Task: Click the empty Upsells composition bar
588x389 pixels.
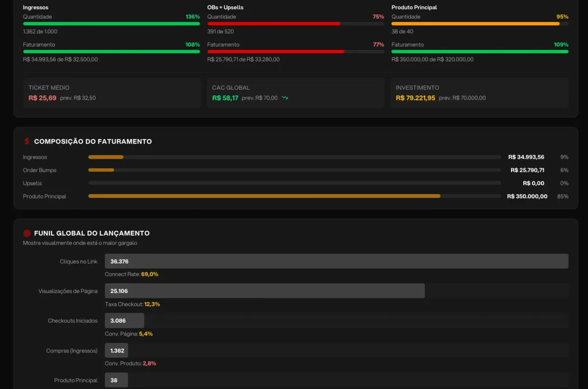Action: tap(294, 183)
